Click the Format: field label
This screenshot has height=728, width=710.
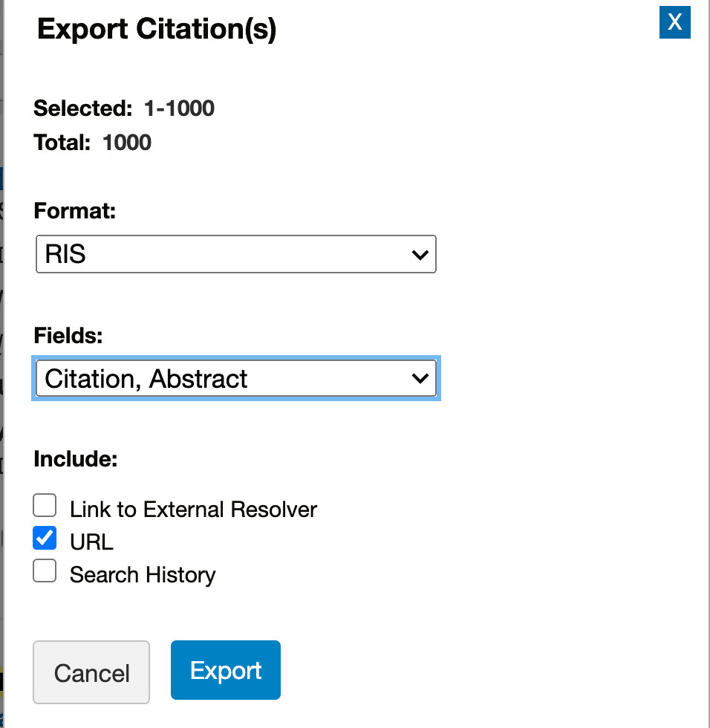pos(75,211)
